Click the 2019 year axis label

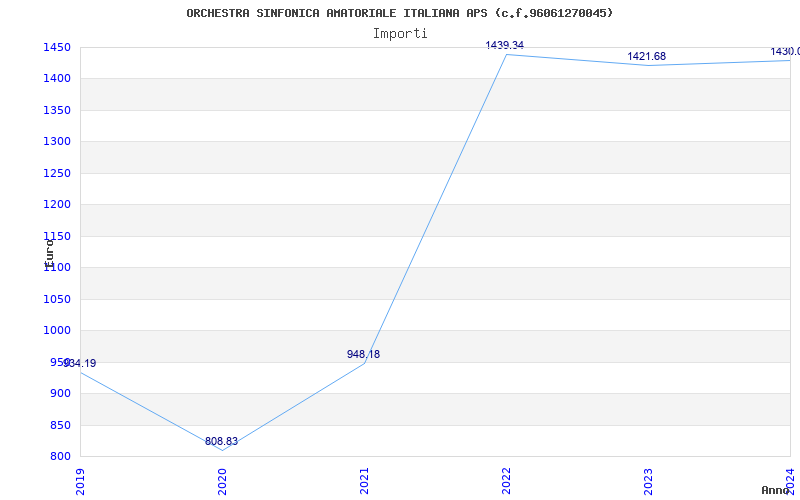pos(80,482)
